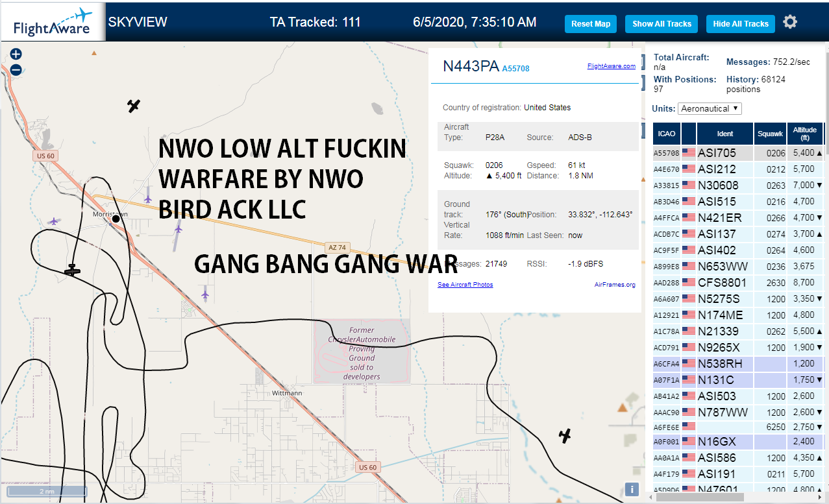
Task: Select the black aircraft north of US 60
Action: point(134,105)
